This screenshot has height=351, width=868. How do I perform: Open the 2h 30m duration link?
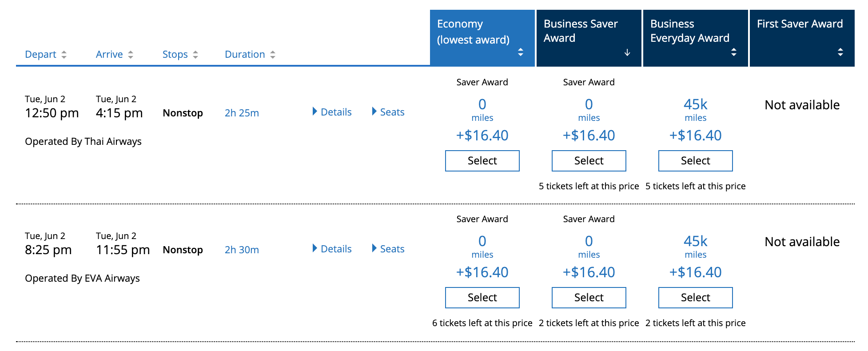(242, 250)
